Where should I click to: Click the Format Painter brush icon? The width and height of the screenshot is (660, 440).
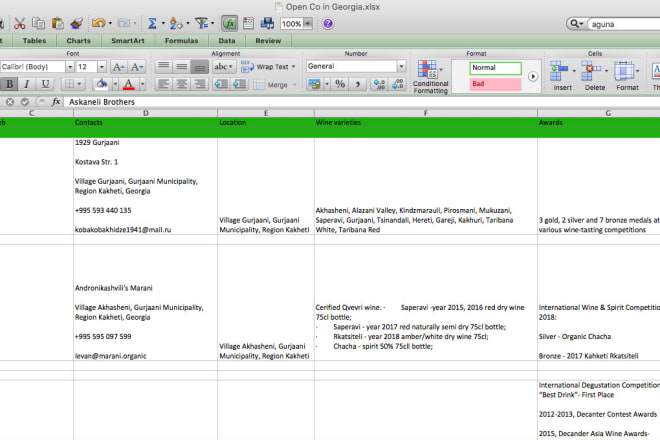pyautogui.click(x=77, y=22)
